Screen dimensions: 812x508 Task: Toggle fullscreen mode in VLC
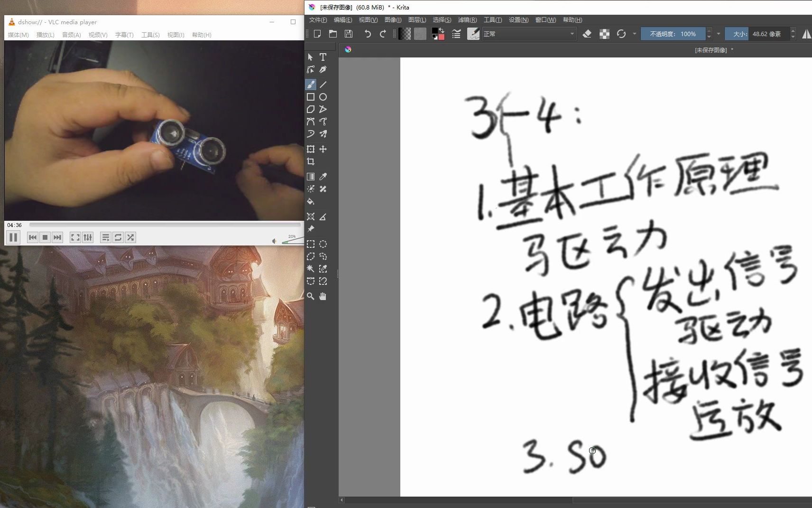[x=75, y=237]
